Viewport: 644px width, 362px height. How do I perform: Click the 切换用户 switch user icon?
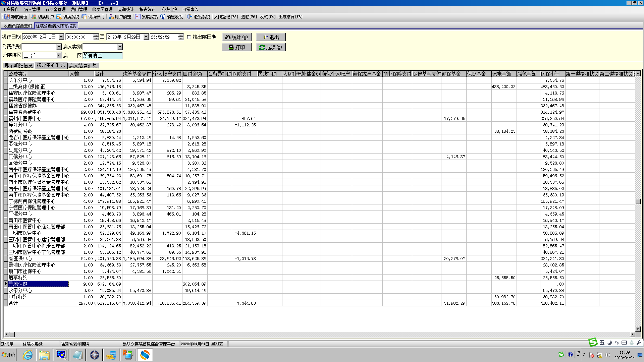point(34,17)
